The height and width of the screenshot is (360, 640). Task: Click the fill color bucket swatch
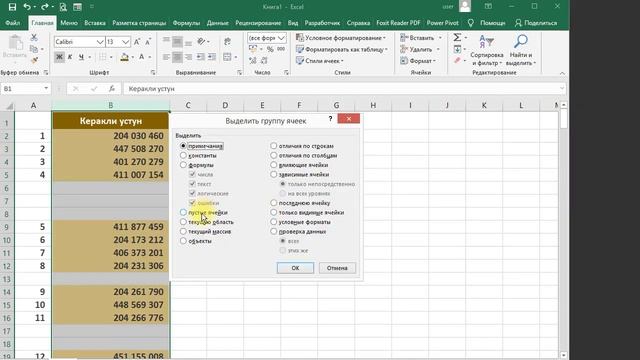point(124,57)
